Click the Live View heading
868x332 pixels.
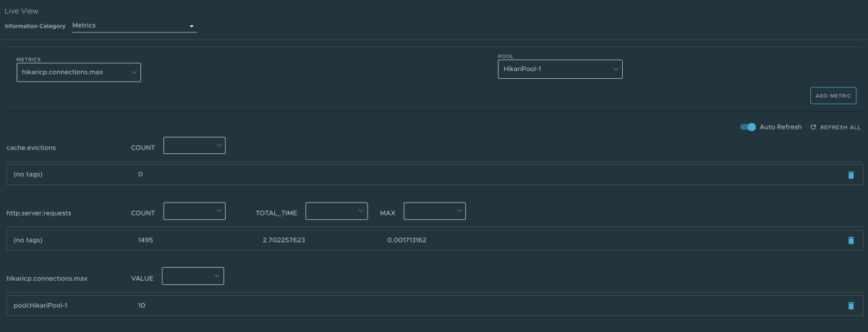pos(22,11)
